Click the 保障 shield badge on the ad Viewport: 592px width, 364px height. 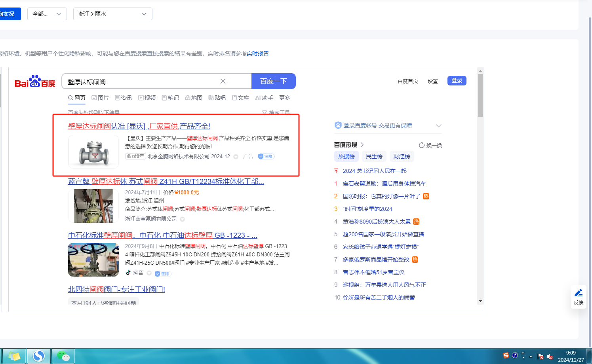click(266, 156)
